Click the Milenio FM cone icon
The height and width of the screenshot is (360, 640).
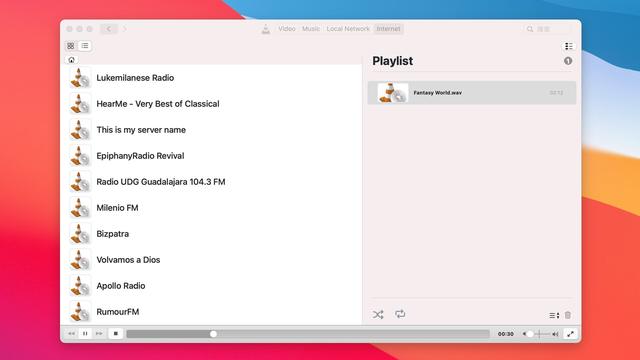(80, 208)
